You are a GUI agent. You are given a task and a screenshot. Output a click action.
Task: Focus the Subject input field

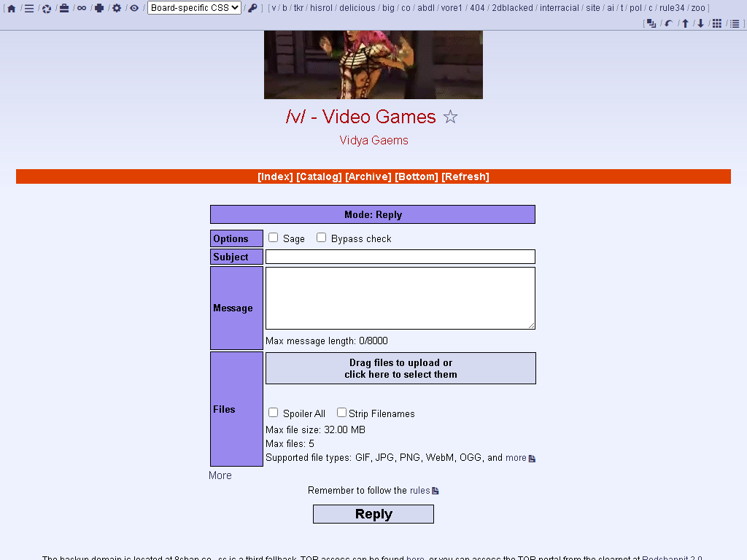tap(400, 257)
